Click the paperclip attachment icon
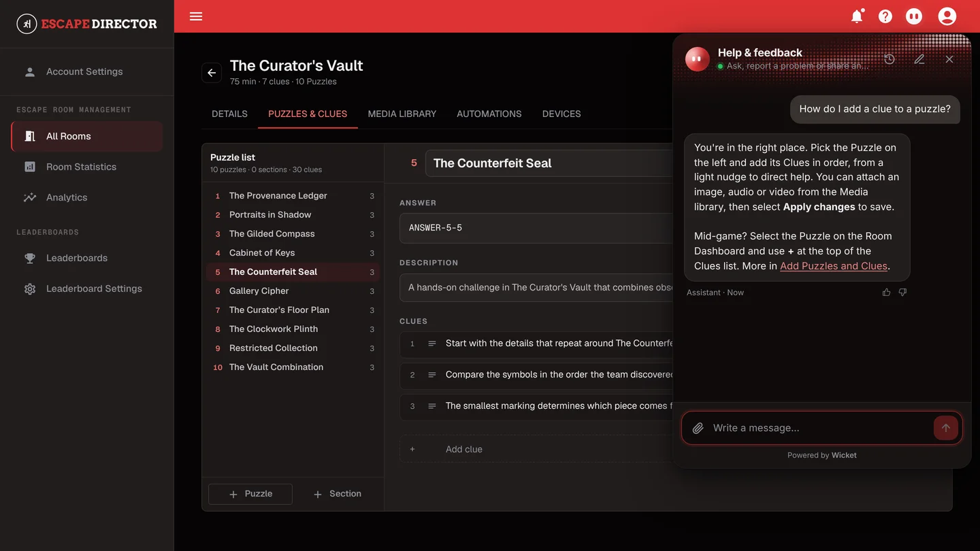This screenshot has height=551, width=980. (x=698, y=428)
